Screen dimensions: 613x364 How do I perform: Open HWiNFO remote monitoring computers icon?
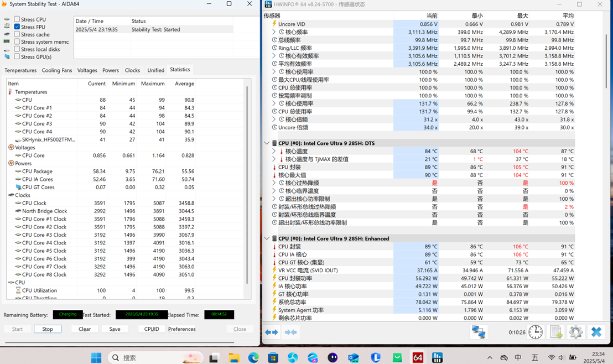pos(478,332)
